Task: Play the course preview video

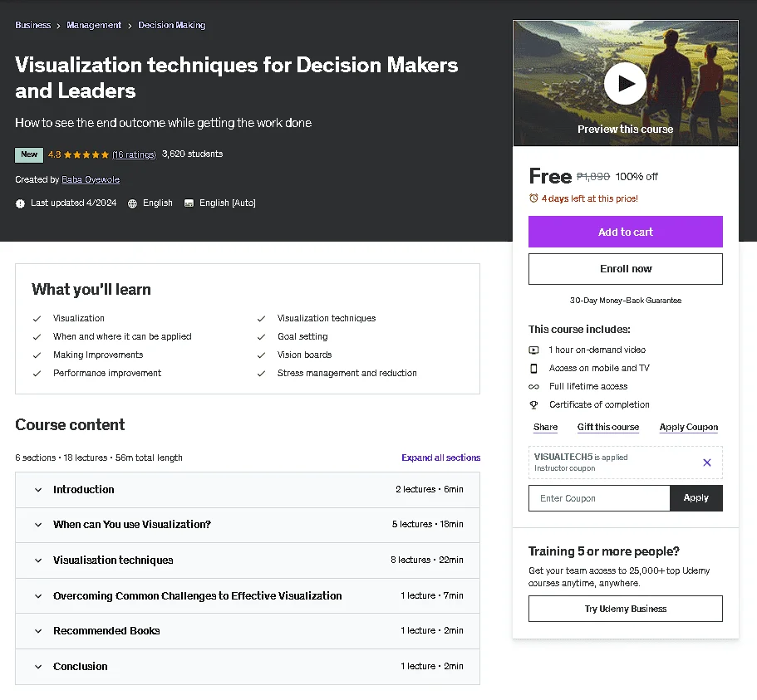Action: [x=625, y=84]
